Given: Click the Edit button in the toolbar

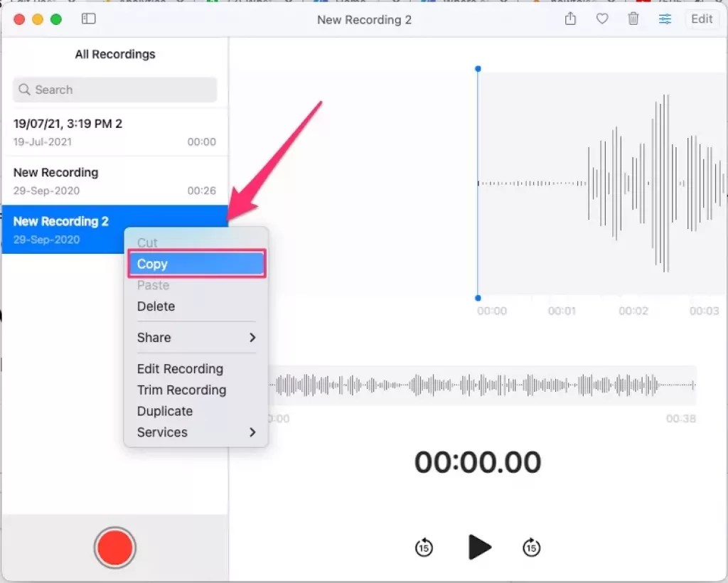Looking at the screenshot, I should coord(701,19).
